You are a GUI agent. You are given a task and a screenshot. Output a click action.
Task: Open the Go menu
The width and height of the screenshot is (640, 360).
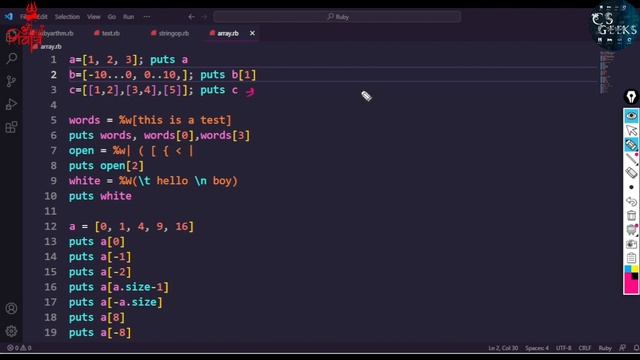(112, 17)
